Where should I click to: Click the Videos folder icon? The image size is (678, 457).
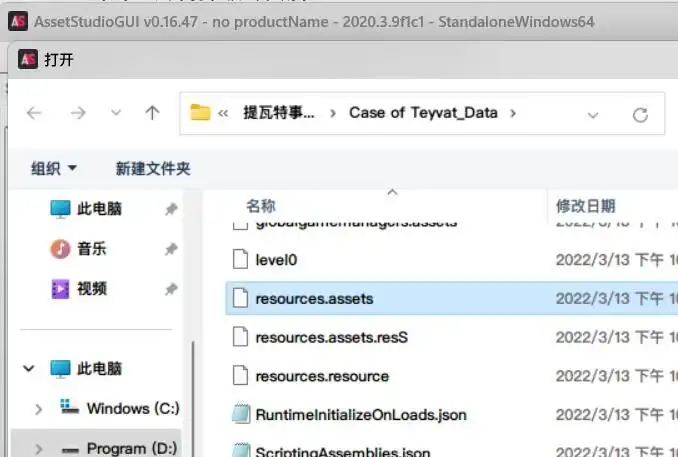coord(61,289)
